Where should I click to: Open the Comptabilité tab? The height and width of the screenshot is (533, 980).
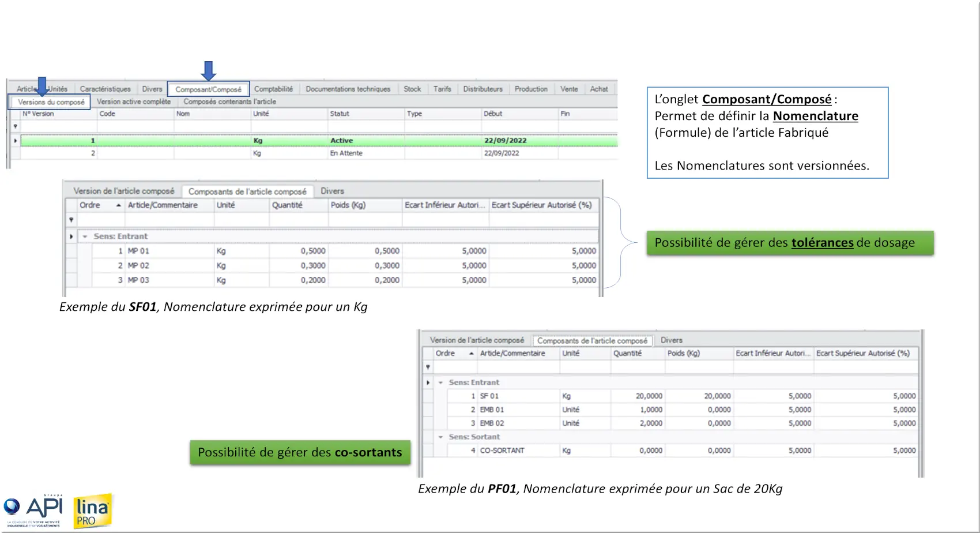(x=273, y=89)
